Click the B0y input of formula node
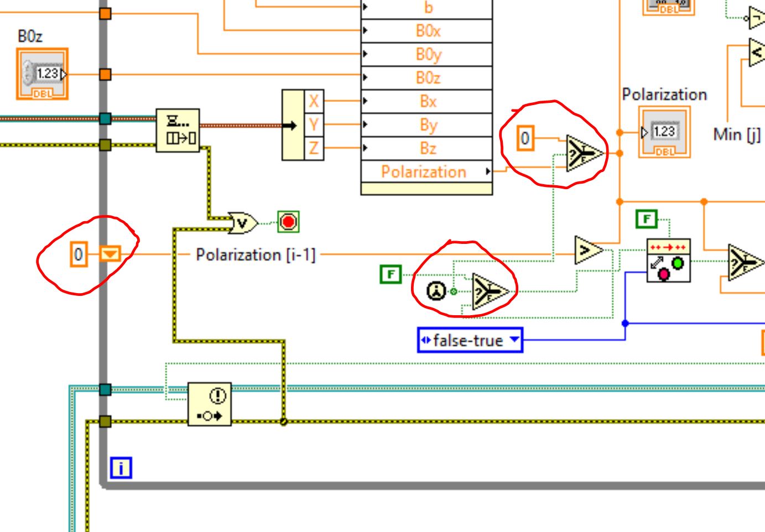765x532 pixels. coord(426,54)
